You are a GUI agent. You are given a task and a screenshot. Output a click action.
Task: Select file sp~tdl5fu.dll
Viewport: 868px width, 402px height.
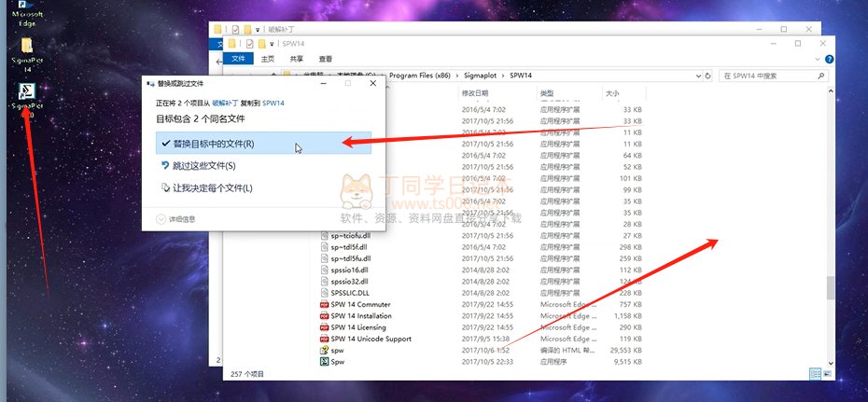tap(351, 258)
